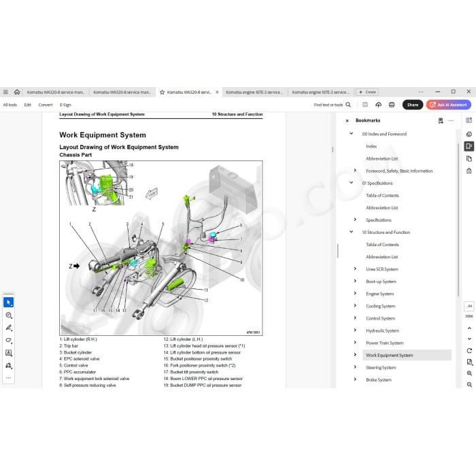Switch to second Komatsu engine 107E-3 tab

click(321, 92)
